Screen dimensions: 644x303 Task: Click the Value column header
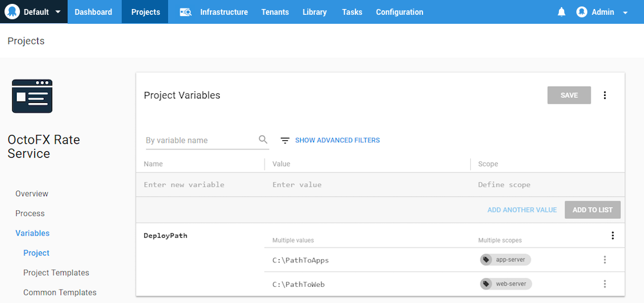tap(281, 164)
